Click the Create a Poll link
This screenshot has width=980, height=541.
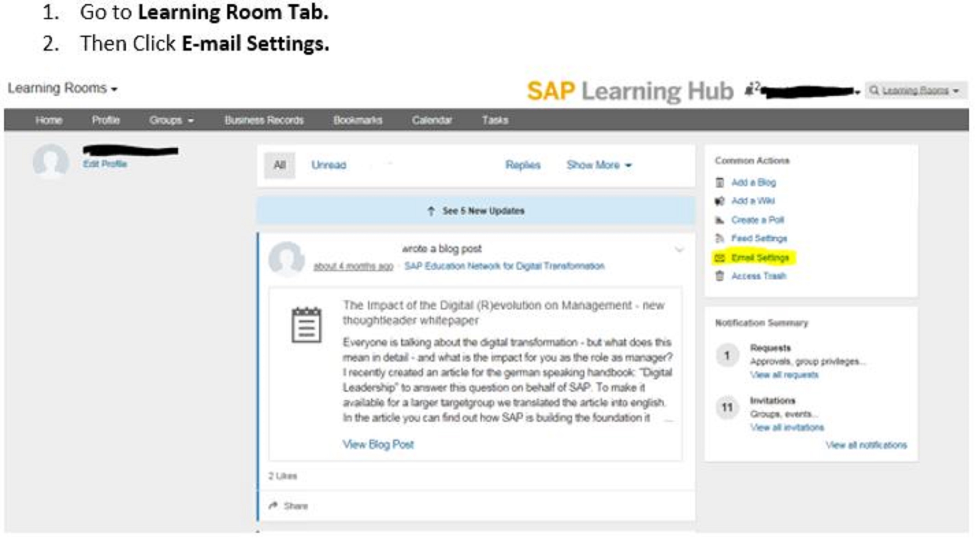pos(758,220)
